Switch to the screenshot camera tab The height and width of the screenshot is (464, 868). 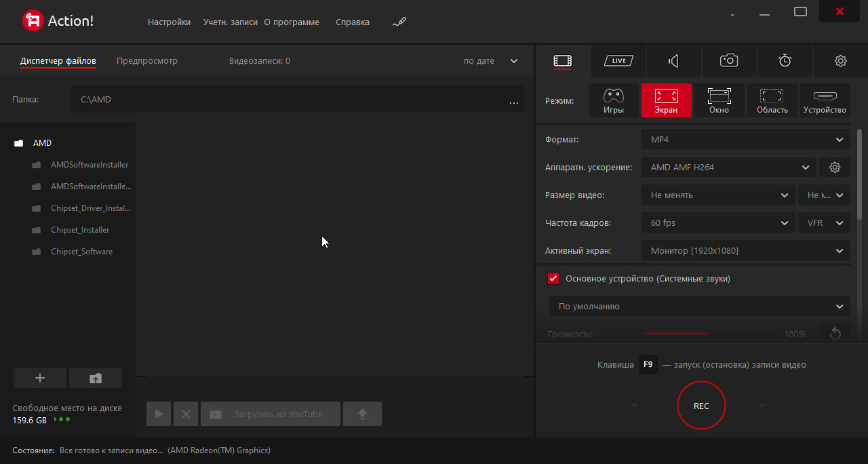[729, 61]
